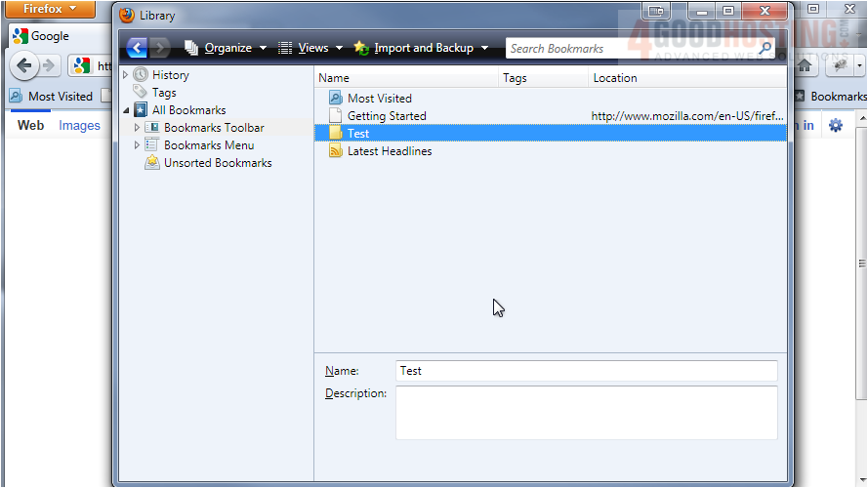
Task: Click the Latest Headlines feed icon
Action: click(336, 151)
